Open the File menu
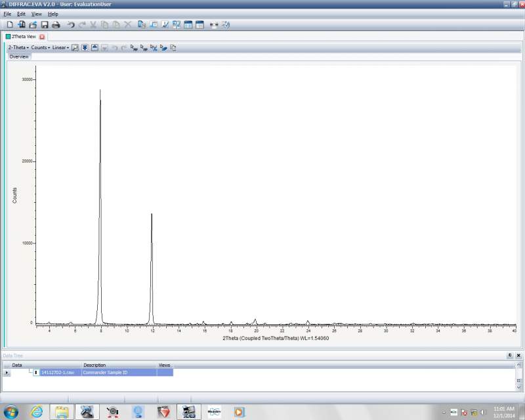The height and width of the screenshot is (420, 525). pyautogui.click(x=7, y=14)
